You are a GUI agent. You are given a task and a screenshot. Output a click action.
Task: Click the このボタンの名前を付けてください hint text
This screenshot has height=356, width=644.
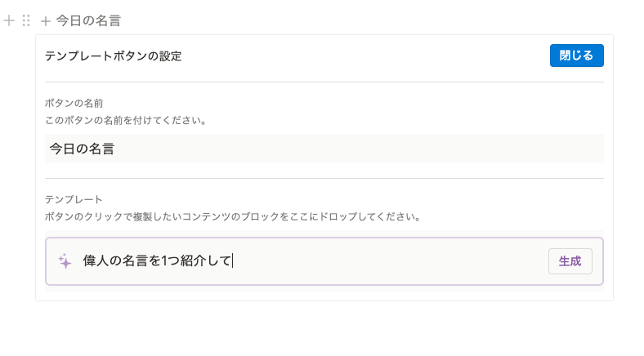point(126,121)
